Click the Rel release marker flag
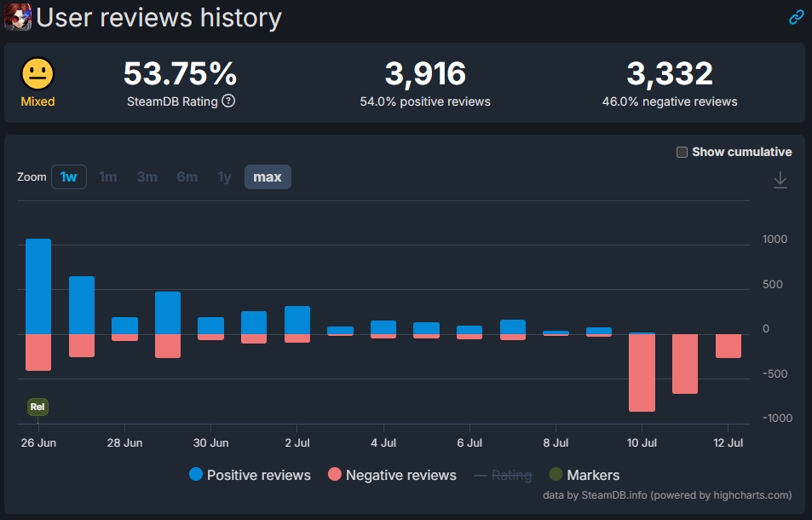The height and width of the screenshot is (520, 812). [37, 407]
